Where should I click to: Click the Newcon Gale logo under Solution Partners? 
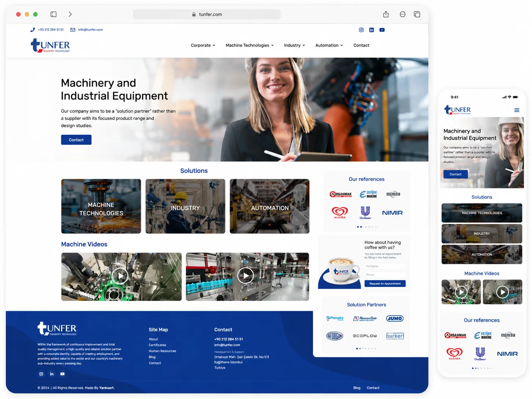click(365, 319)
